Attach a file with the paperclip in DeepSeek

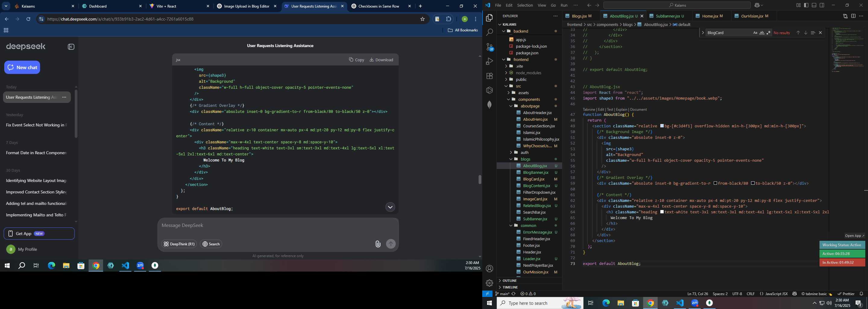[378, 244]
